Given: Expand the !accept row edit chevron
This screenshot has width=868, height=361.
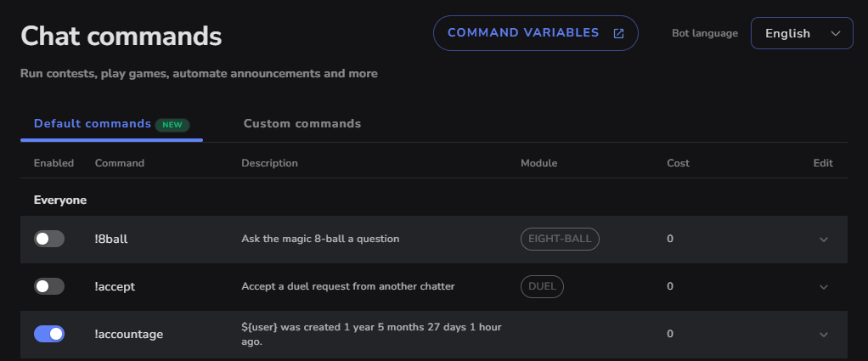Looking at the screenshot, I should tap(824, 287).
